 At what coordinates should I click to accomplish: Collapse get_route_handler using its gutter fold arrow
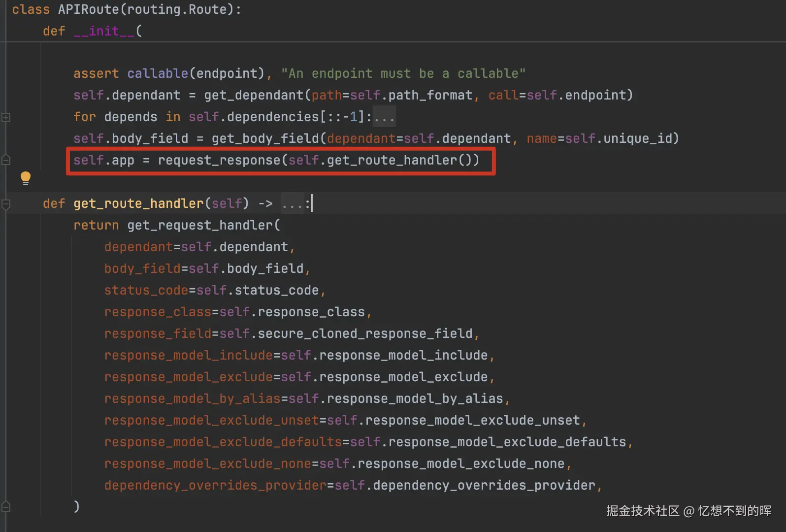6,204
